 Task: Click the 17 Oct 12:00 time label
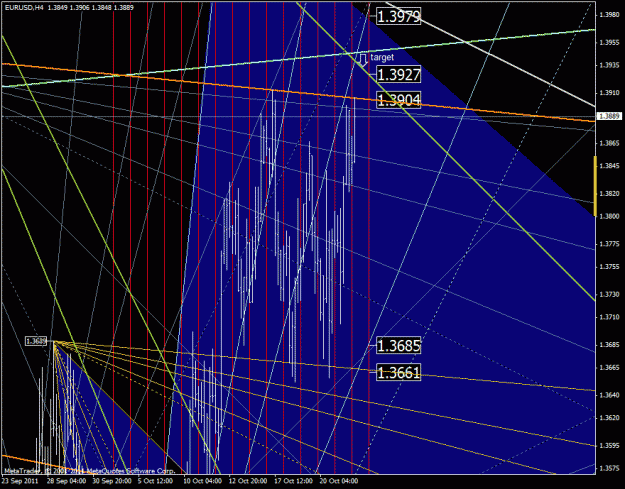[x=293, y=481]
